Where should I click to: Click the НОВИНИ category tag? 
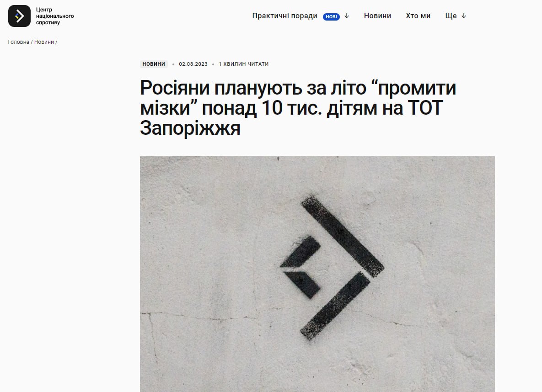point(154,64)
